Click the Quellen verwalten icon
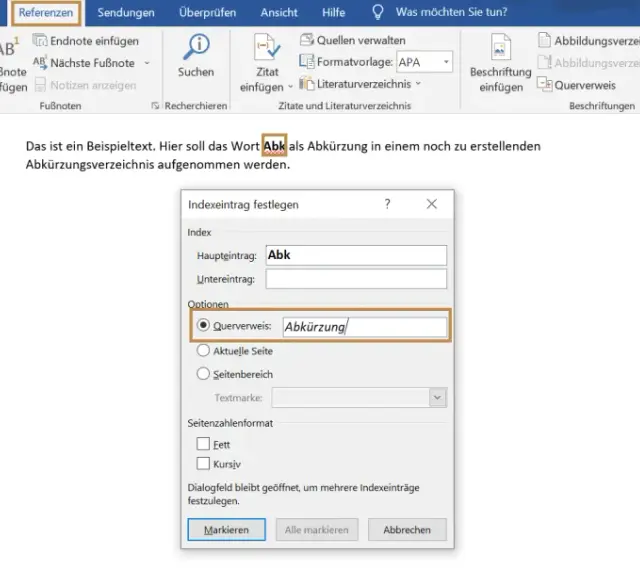This screenshot has width=640, height=570. [x=307, y=40]
